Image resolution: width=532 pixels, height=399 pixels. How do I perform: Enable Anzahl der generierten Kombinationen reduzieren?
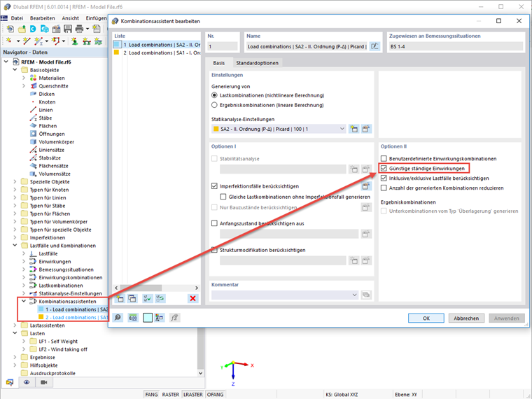(384, 188)
